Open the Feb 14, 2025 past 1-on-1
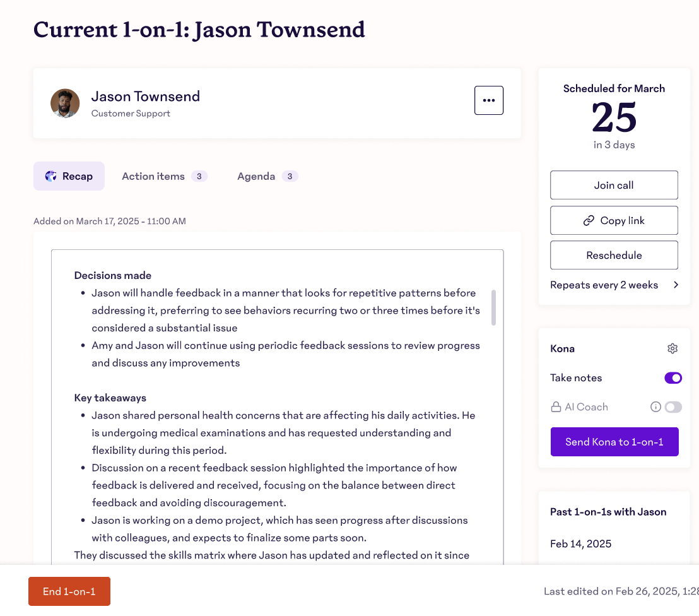 coord(580,543)
